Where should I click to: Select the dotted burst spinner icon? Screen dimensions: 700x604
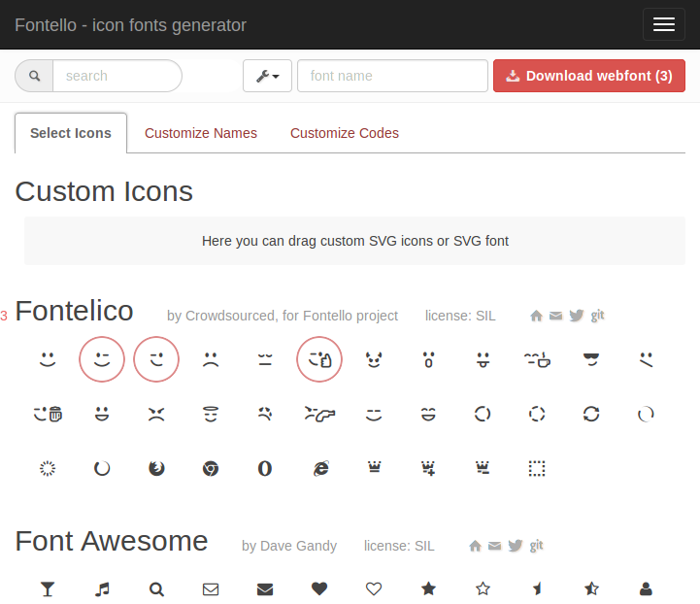[x=48, y=468]
